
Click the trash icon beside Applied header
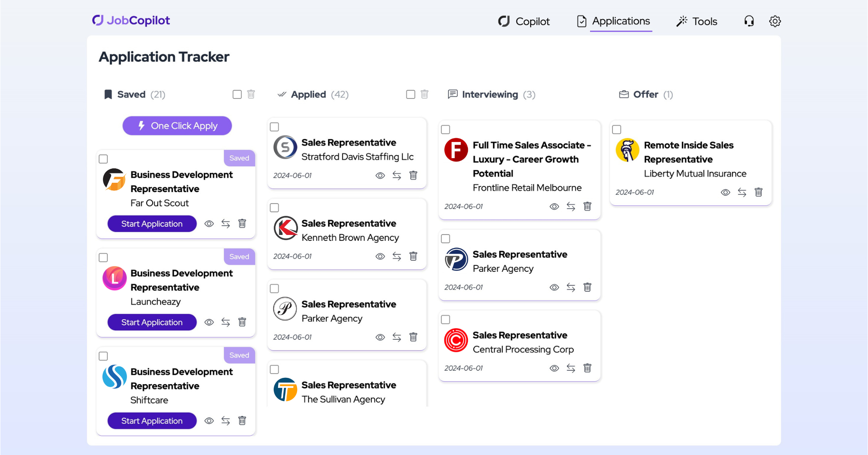(x=424, y=94)
